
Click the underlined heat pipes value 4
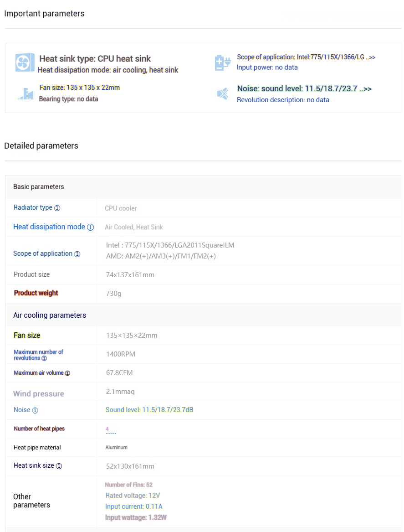click(107, 429)
